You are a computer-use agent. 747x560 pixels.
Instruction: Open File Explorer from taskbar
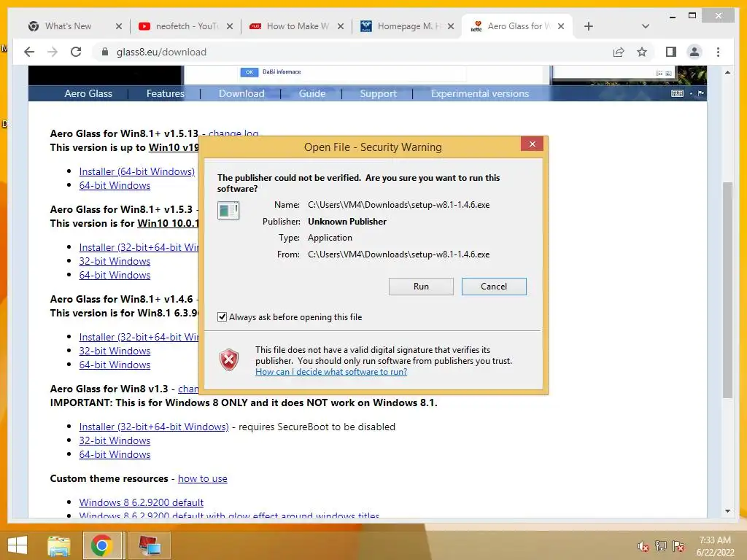click(58, 545)
